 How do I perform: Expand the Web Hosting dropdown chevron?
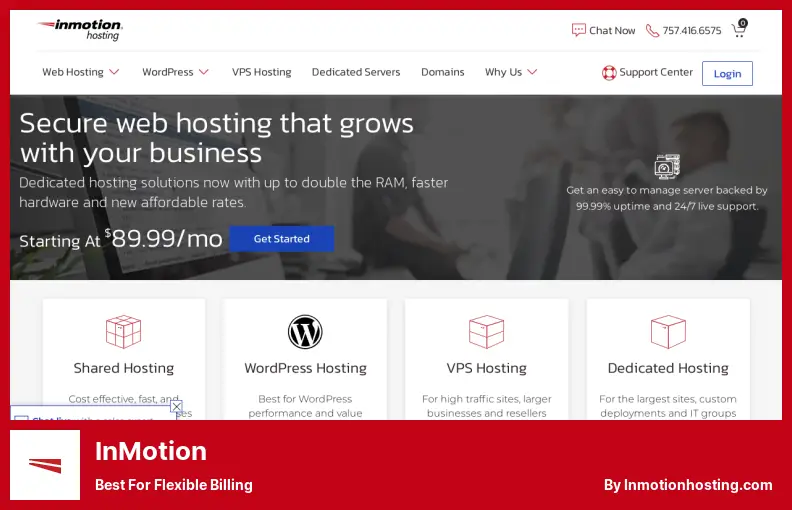pyautogui.click(x=114, y=72)
